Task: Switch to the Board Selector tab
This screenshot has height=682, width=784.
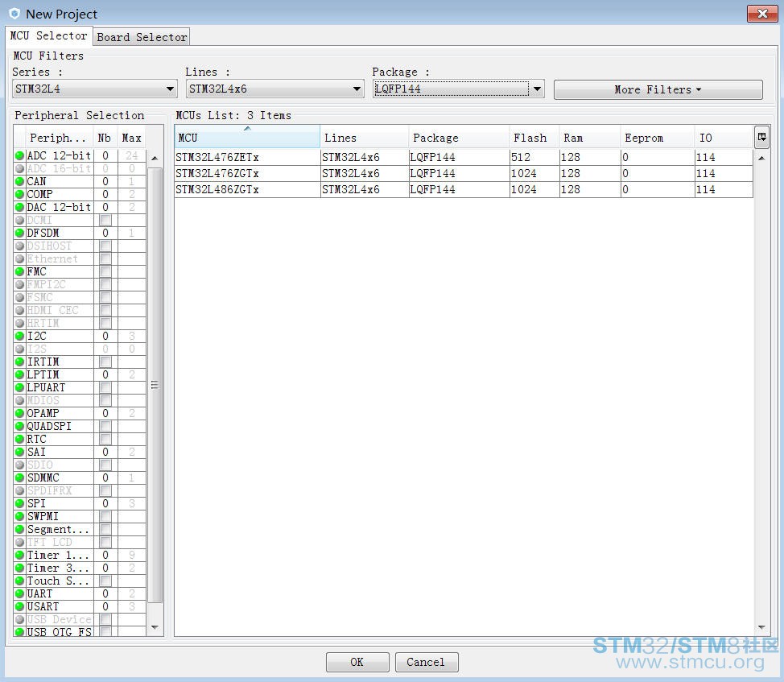Action: pyautogui.click(x=142, y=37)
